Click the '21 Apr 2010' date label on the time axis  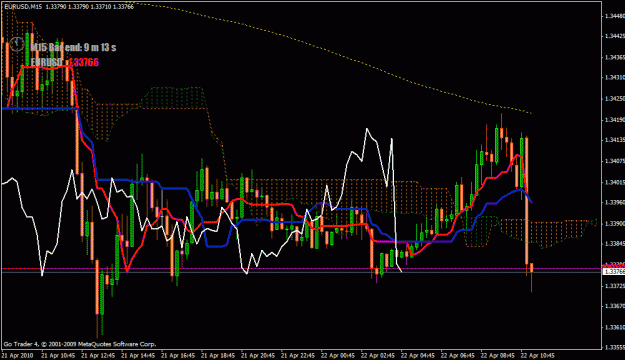18,355
